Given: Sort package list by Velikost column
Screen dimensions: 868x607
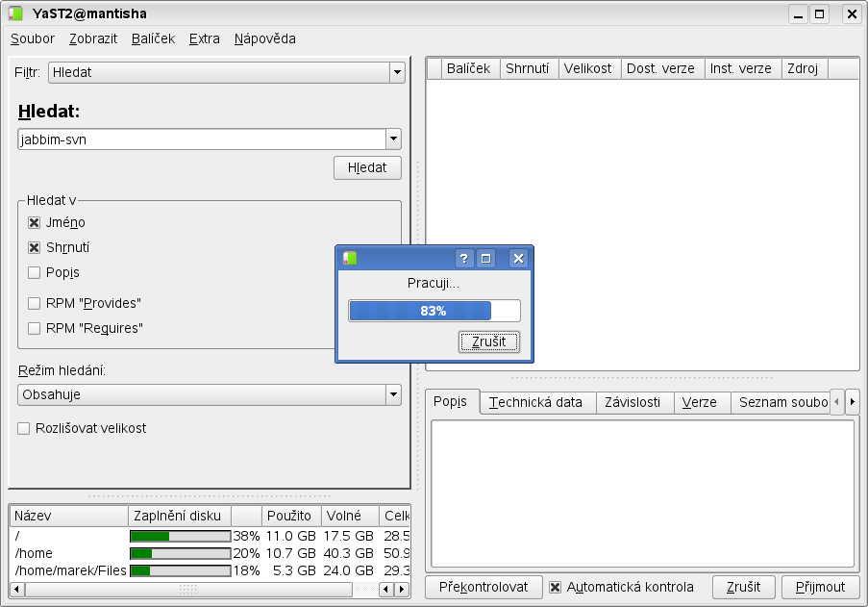Looking at the screenshot, I should [589, 68].
